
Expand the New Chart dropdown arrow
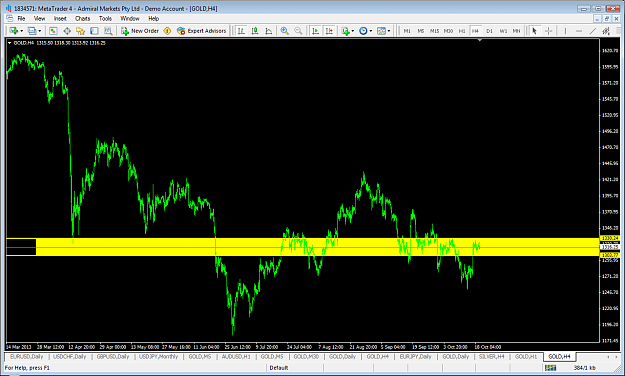tap(22, 31)
